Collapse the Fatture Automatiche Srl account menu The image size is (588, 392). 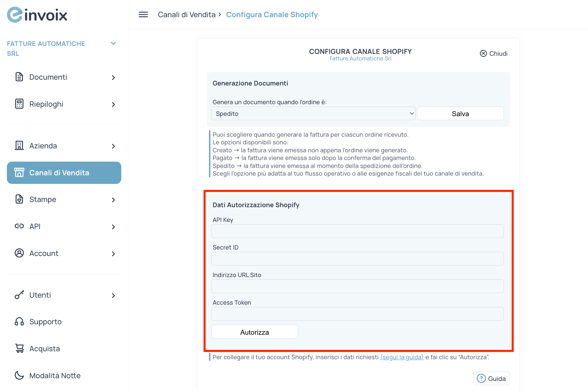113,43
